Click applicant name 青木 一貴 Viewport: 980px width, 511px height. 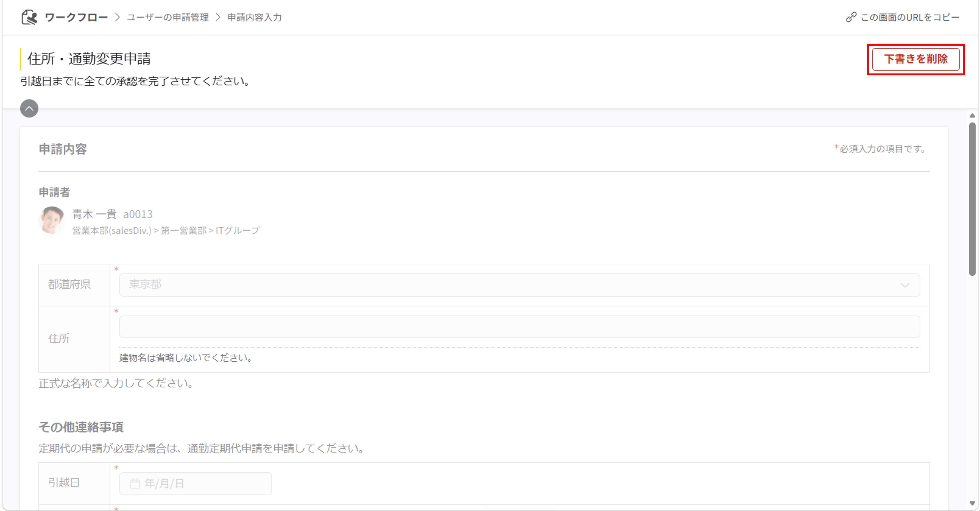pos(94,214)
